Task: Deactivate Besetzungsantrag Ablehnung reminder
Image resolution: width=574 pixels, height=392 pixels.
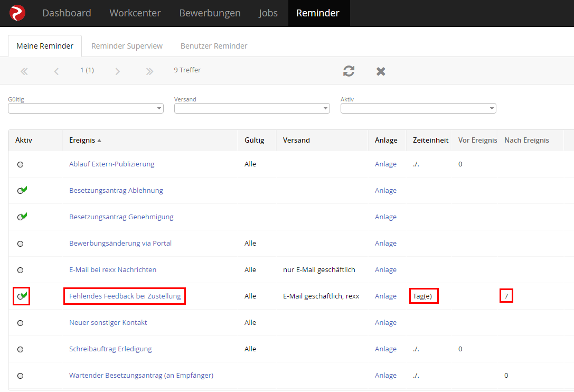Action: coord(22,191)
